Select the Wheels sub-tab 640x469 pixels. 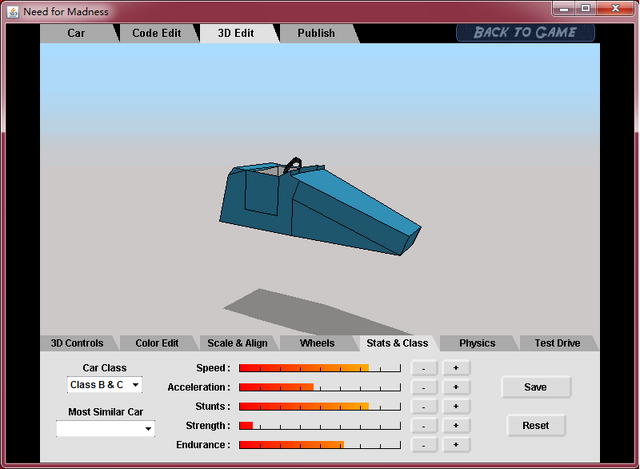[x=317, y=343]
